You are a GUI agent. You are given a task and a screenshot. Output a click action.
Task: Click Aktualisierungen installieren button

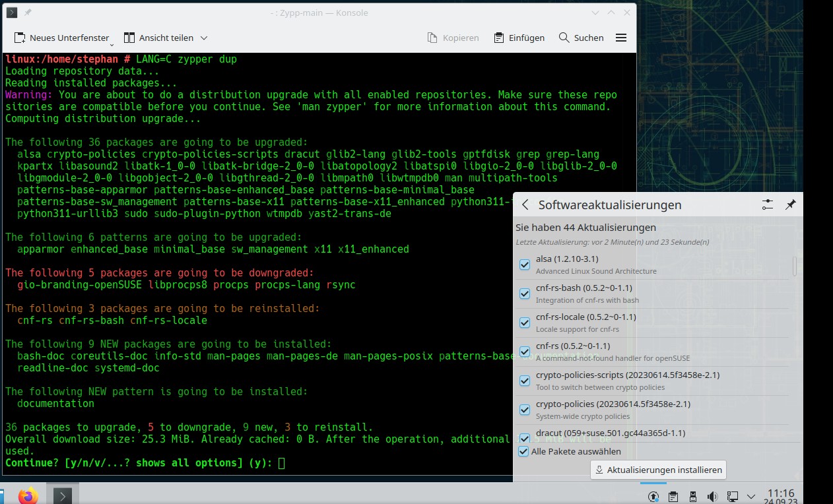[x=658, y=470]
